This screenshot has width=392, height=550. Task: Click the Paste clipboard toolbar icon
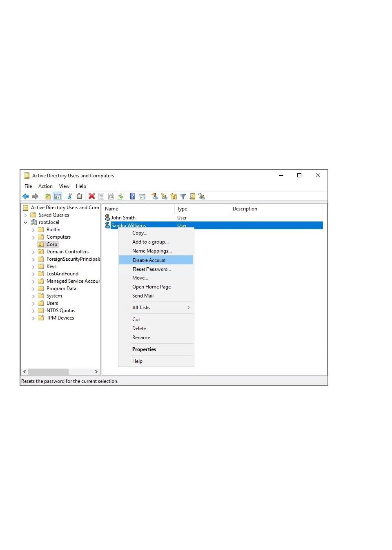click(79, 197)
